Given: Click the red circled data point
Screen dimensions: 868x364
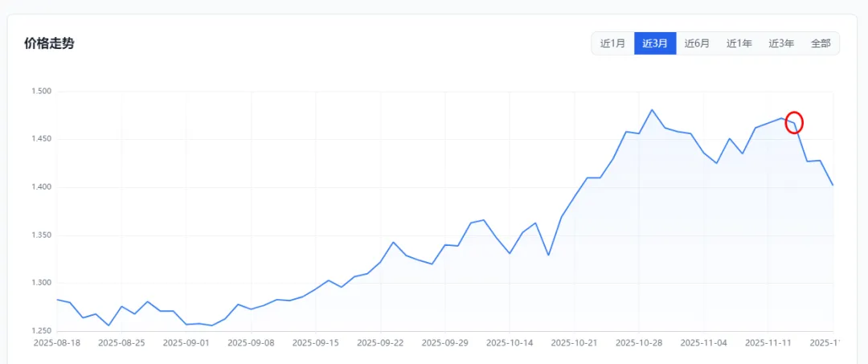Looking at the screenshot, I should click(x=794, y=122).
